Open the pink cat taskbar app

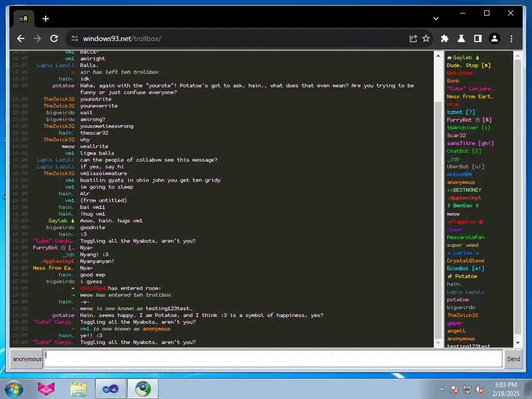46,389
